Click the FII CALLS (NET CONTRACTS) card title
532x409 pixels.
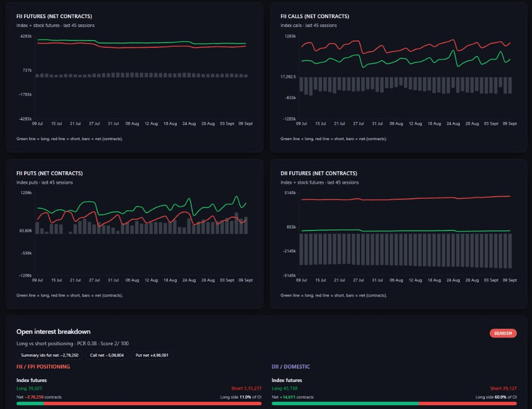pos(314,16)
